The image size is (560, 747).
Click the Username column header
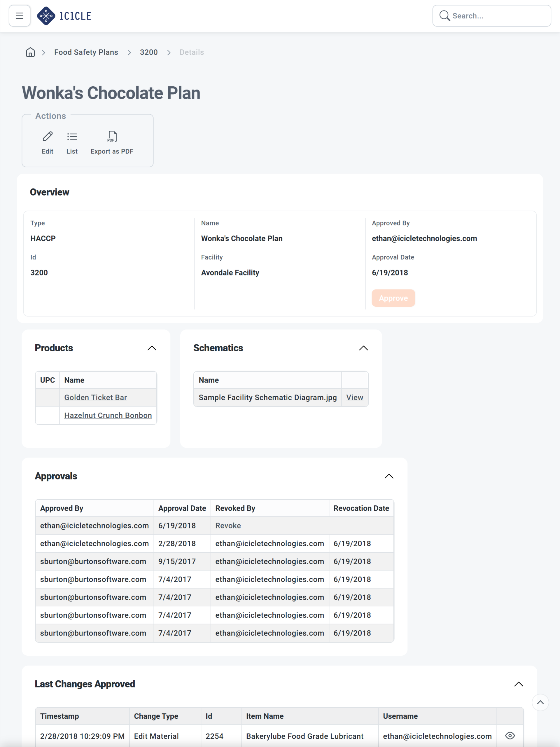coord(437,716)
